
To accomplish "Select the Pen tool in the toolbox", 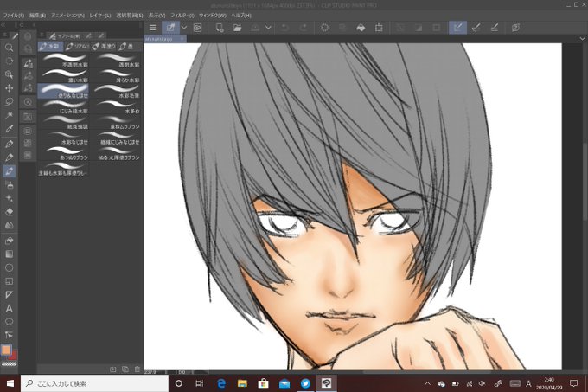I will (x=9, y=144).
